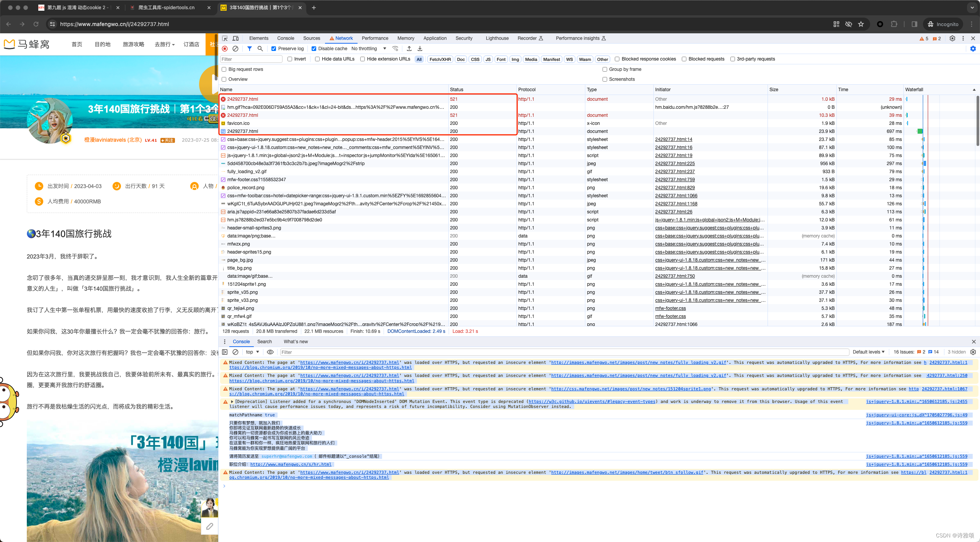980x542 pixels.
Task: Open console settings gear icon
Action: 973,352
